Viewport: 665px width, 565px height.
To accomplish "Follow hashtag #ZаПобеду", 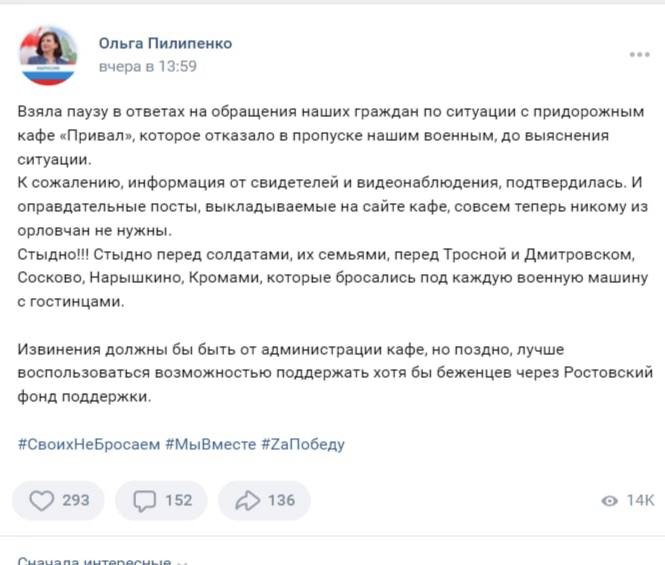I will click(x=303, y=445).
